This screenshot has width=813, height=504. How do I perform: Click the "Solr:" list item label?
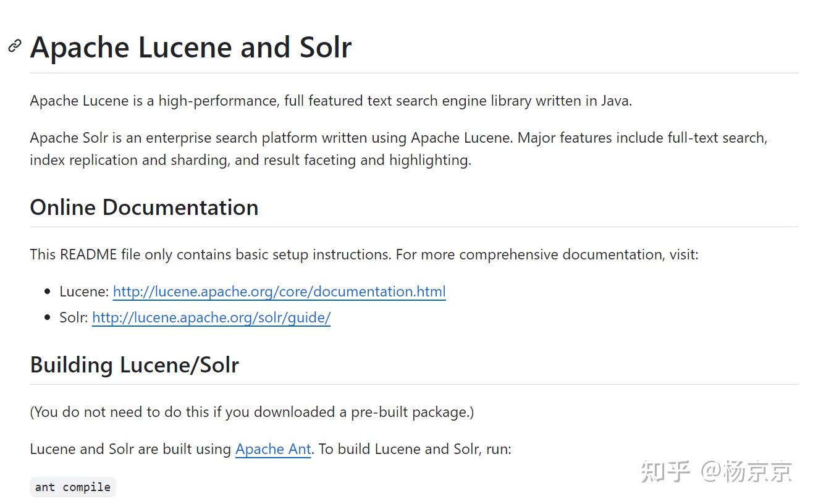coord(74,317)
